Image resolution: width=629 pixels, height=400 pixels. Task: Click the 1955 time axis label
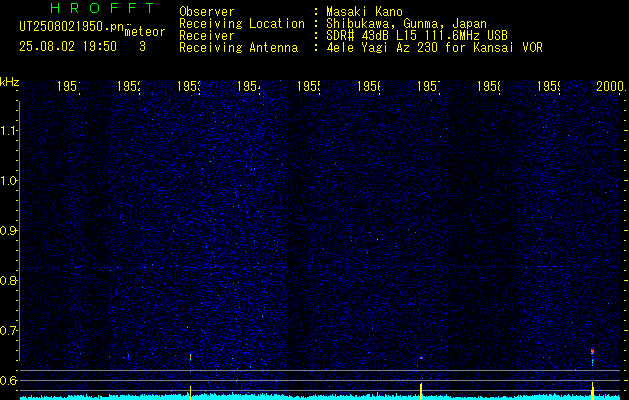click(x=309, y=87)
